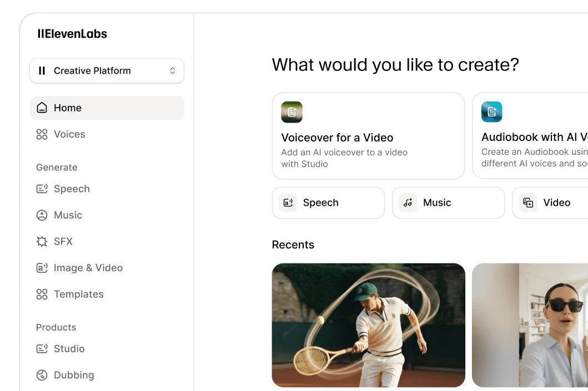Select the Voices sidebar icon
Viewport: 588px width, 391px height.
[x=42, y=134]
